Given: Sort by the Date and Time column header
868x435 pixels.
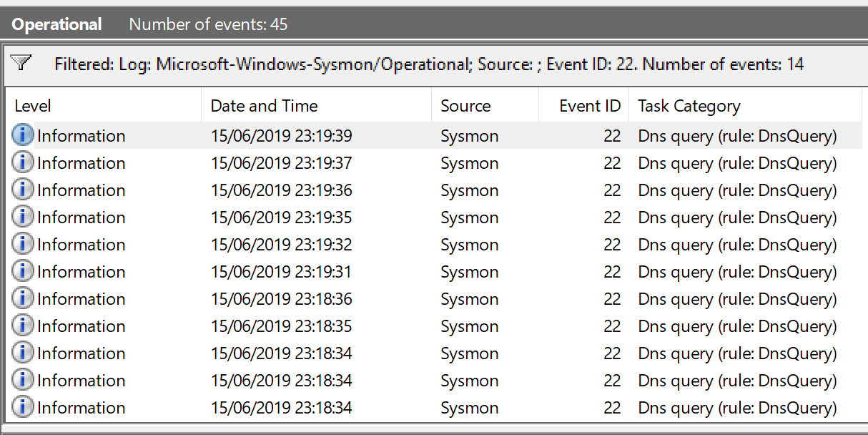Looking at the screenshot, I should (316, 106).
